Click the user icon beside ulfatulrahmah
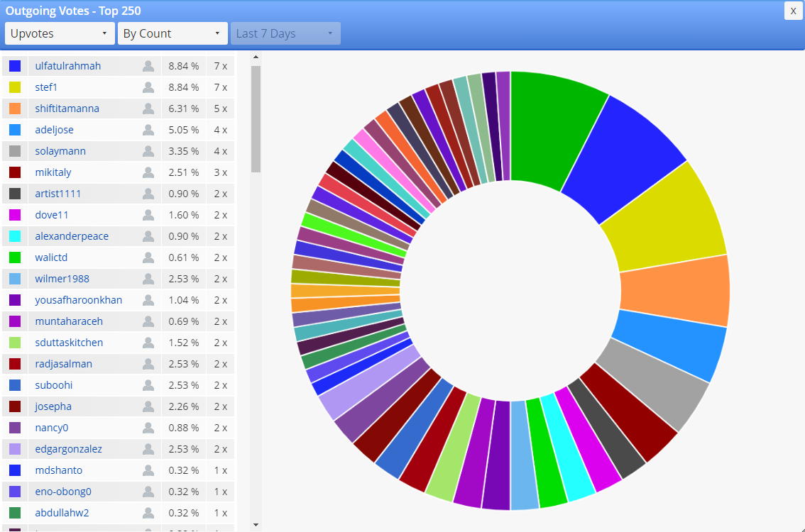The image size is (805, 532). point(148,66)
